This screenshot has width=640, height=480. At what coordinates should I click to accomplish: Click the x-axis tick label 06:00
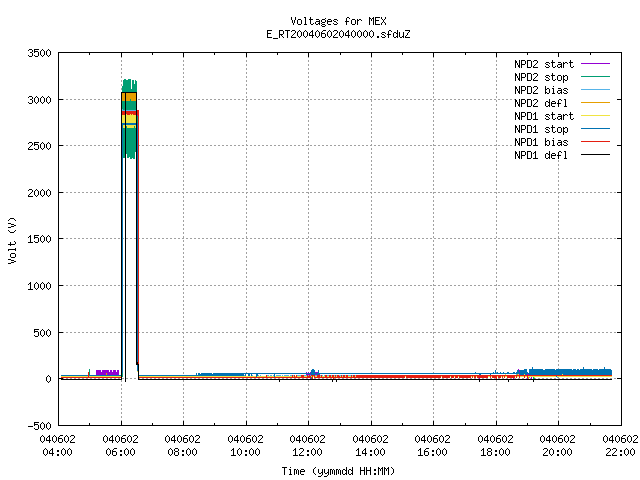120,453
